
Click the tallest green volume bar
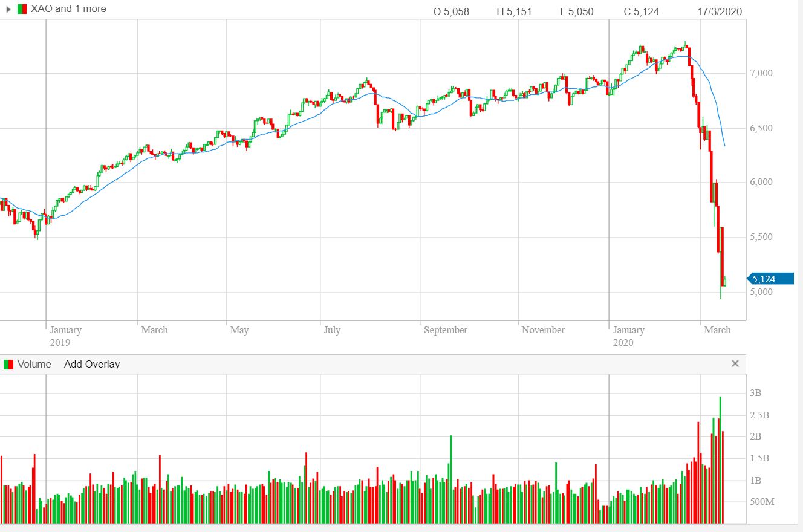pos(720,459)
